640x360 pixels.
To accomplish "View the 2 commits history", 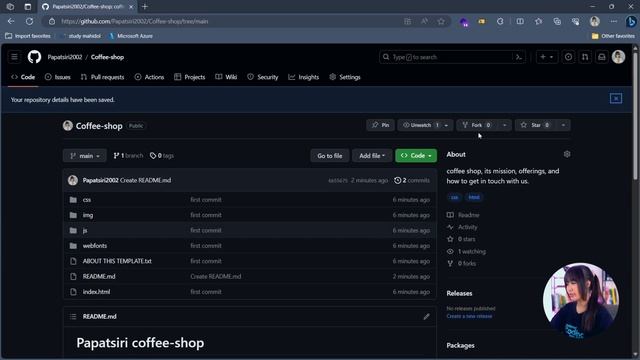I will point(412,180).
